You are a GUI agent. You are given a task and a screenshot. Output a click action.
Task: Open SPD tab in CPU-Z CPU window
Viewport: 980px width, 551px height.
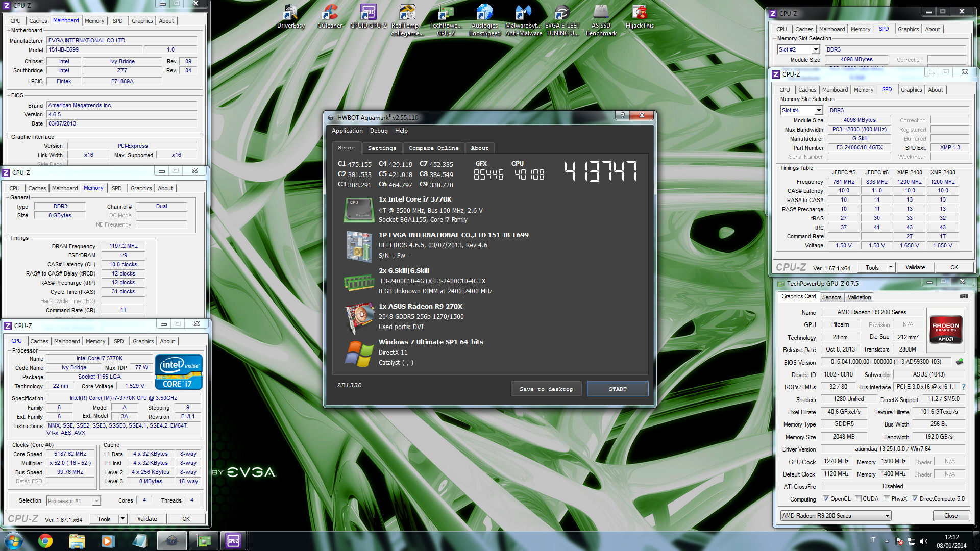[118, 341]
